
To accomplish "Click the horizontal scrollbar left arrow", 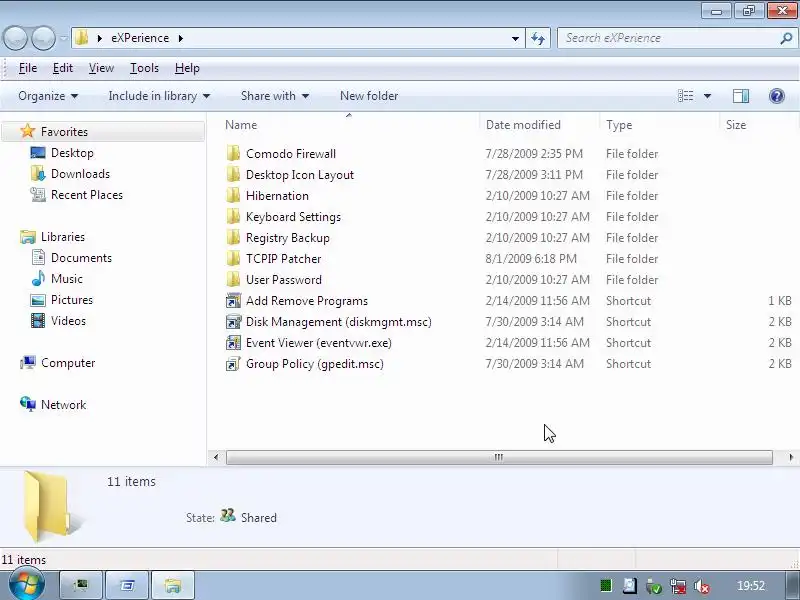I will (216, 457).
